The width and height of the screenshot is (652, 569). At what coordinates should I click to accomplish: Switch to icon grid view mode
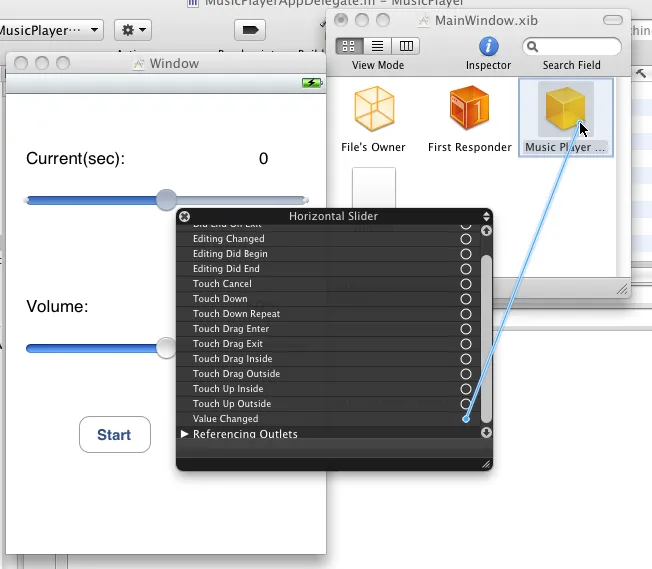350,46
